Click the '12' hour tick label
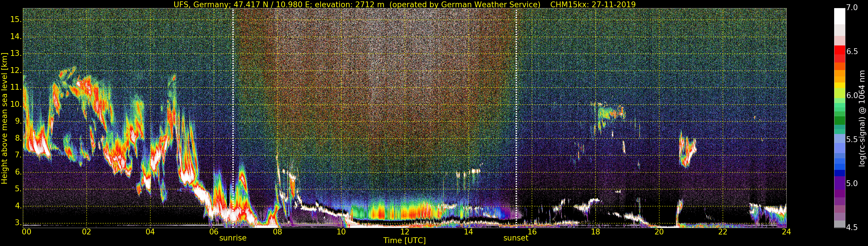This screenshot has height=246, width=868. tap(405, 232)
